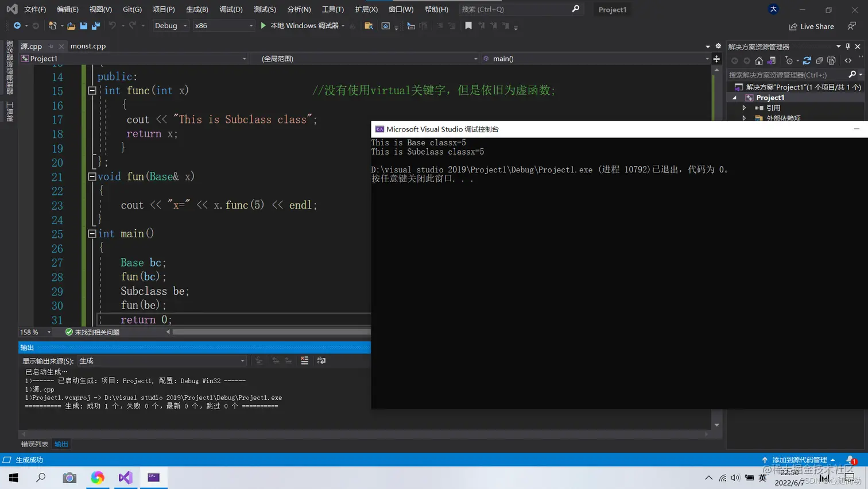Open the Git(G) menu
Image resolution: width=868 pixels, height=489 pixels.
pos(132,9)
